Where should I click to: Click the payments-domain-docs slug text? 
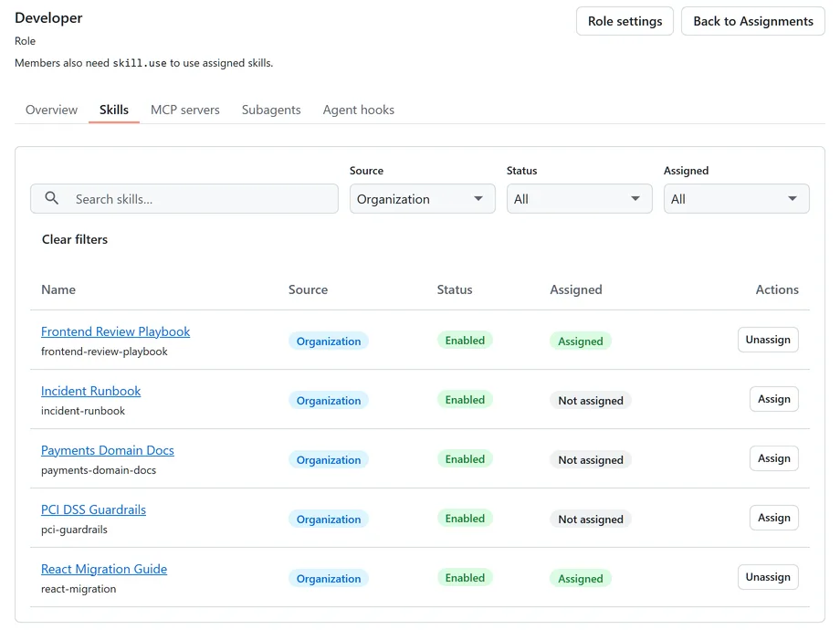click(99, 470)
